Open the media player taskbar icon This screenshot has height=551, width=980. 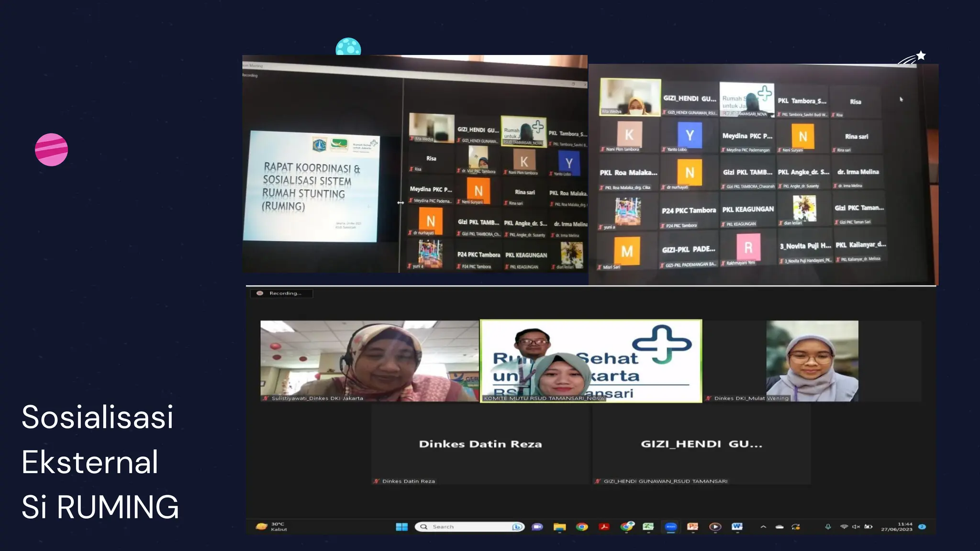click(715, 527)
